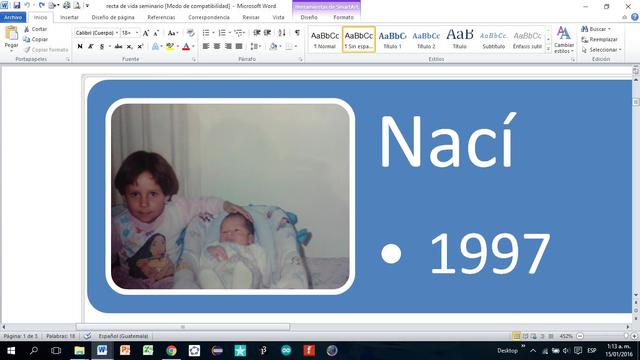Screen dimensions: 640x360
Task: Select the Normal style
Action: pyautogui.click(x=325, y=40)
